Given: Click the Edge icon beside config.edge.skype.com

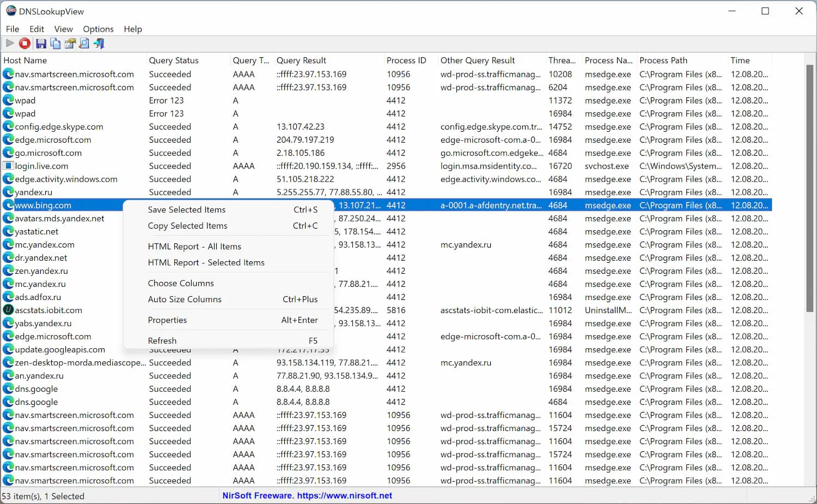Looking at the screenshot, I should coord(8,127).
